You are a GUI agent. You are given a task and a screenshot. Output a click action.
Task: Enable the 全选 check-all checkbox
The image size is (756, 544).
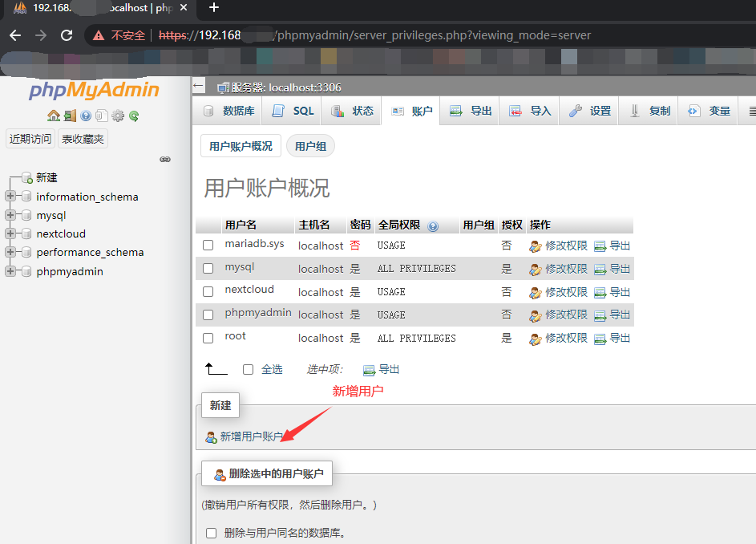point(249,370)
